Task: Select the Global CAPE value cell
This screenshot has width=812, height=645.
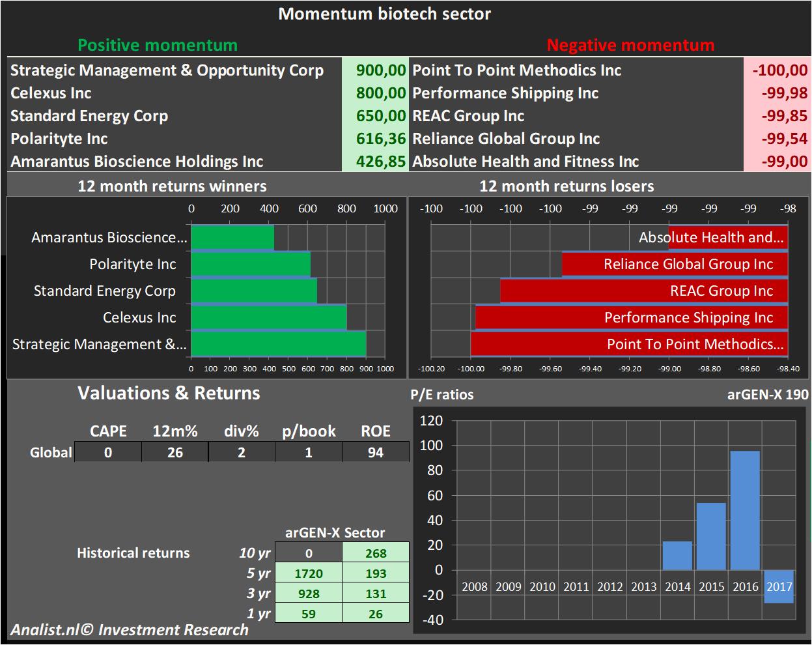Action: coord(108,452)
